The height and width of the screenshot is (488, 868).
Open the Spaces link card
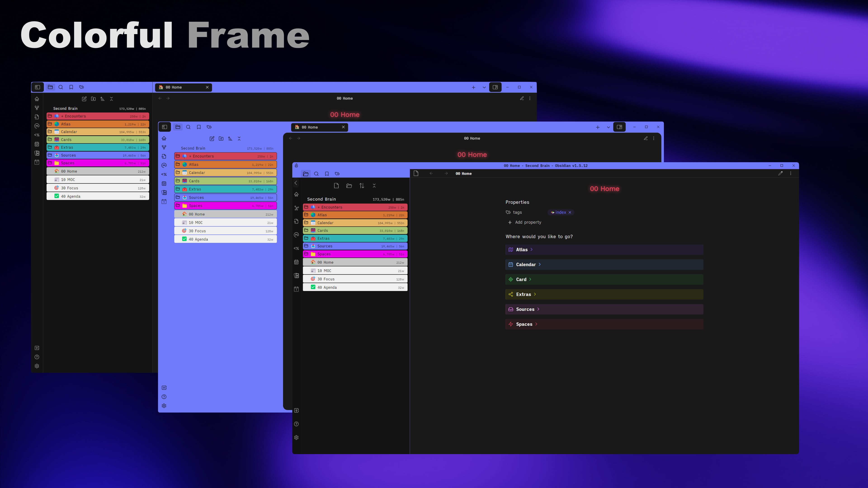(604, 324)
